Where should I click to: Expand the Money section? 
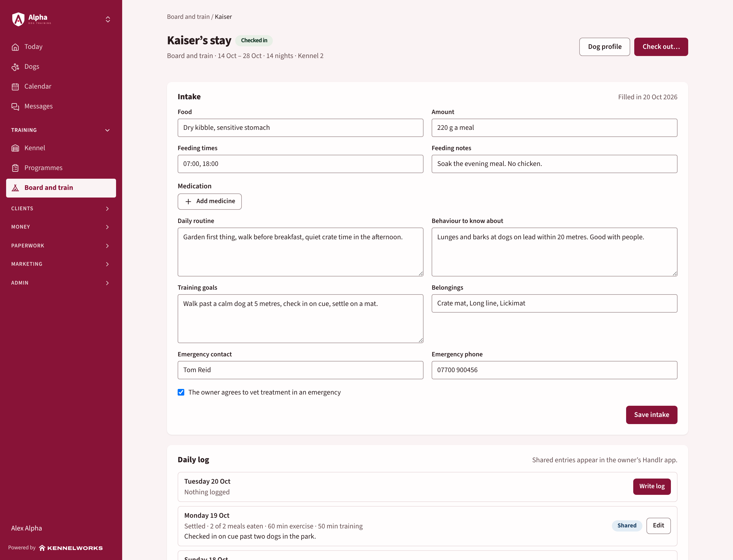click(x=61, y=227)
